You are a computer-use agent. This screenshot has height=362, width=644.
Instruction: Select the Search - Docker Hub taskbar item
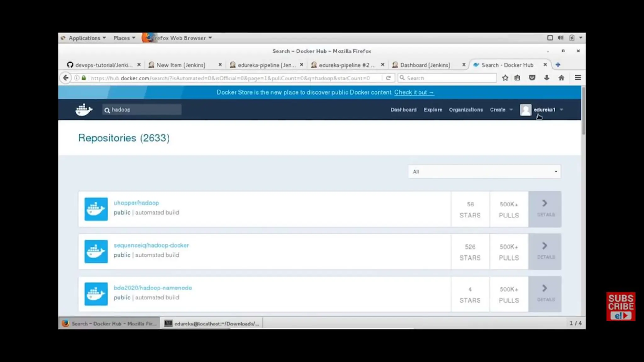point(109,323)
